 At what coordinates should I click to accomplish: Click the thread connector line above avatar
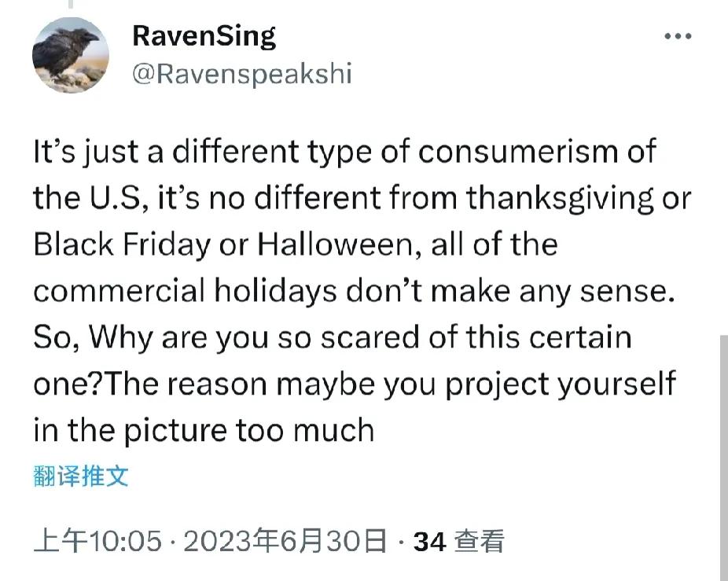click(x=71, y=4)
